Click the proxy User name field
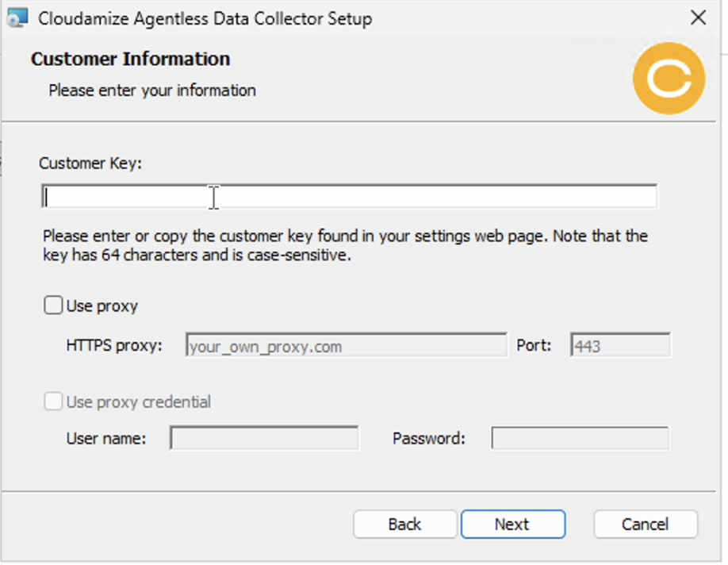The image size is (728, 565). coord(264,438)
